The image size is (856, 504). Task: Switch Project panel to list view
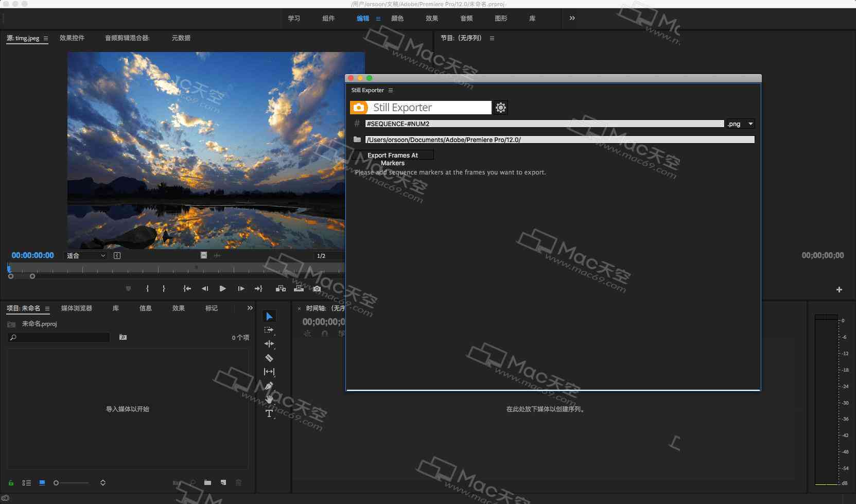click(27, 483)
